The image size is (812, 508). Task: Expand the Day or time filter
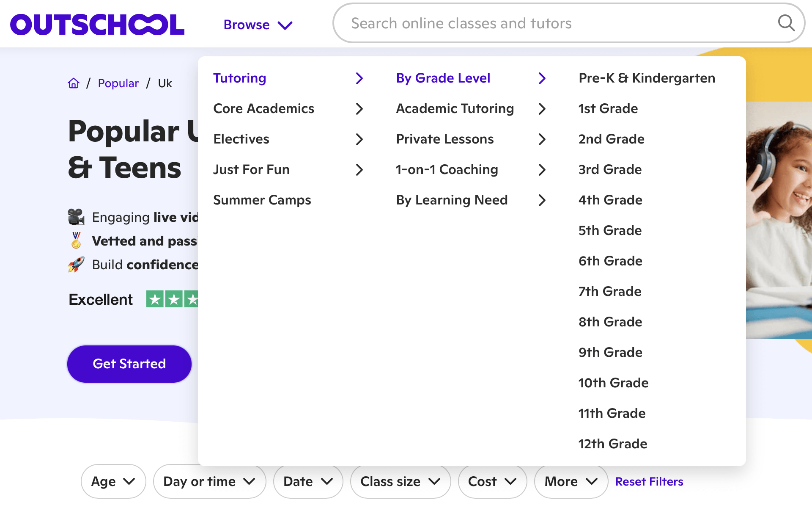coord(209,481)
